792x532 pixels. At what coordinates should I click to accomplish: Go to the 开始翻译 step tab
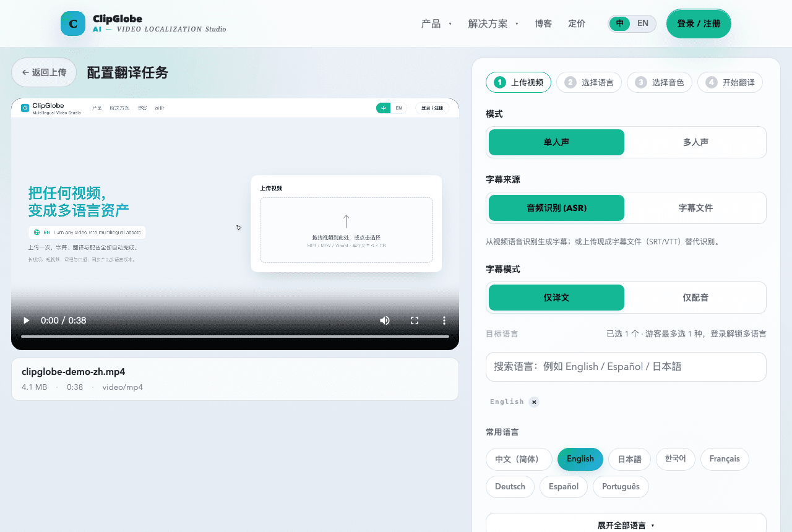click(730, 82)
